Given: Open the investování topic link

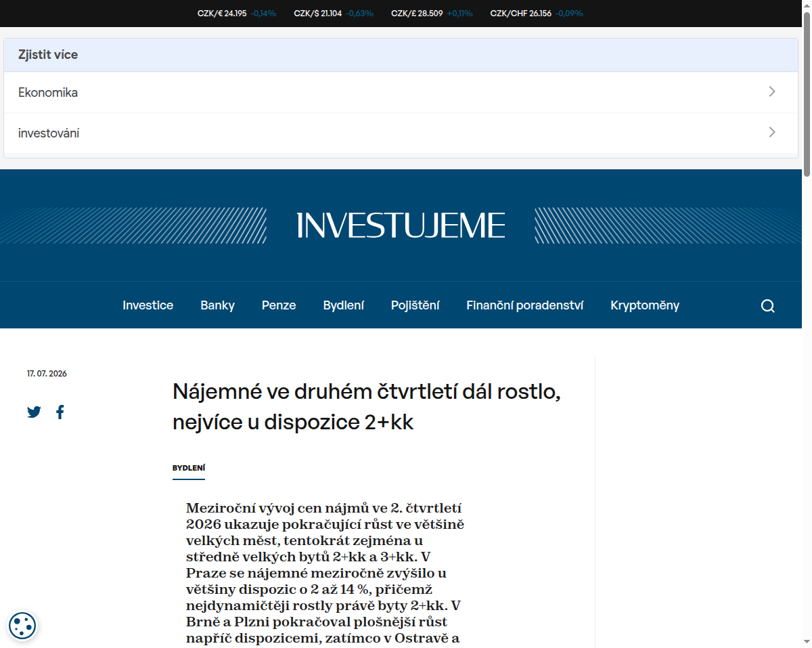Looking at the screenshot, I should coord(401,133).
